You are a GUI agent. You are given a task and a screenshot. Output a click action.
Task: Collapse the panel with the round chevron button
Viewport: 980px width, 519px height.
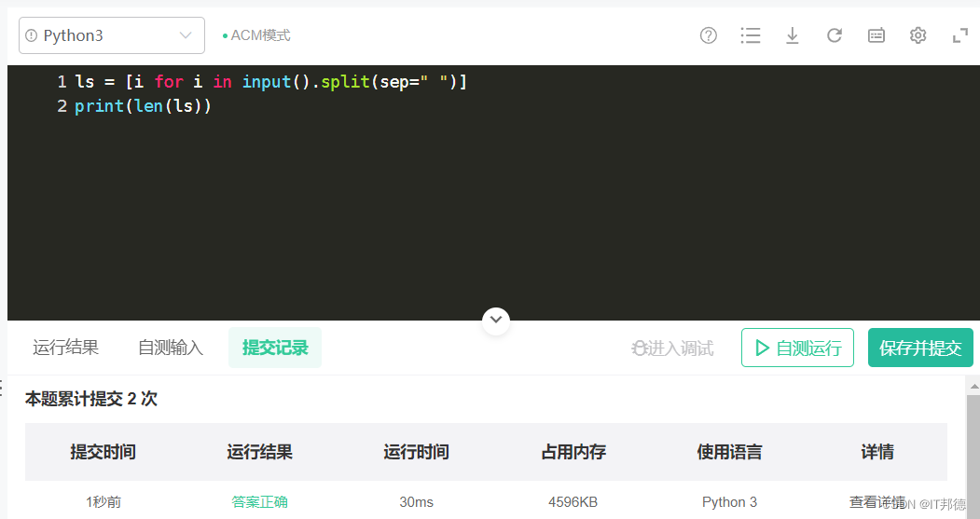496,321
